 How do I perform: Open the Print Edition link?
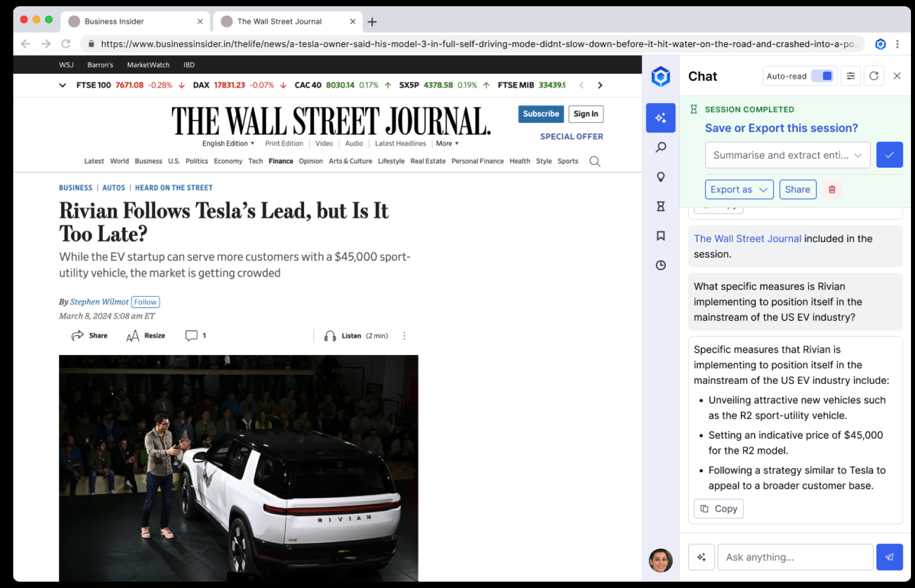(x=284, y=144)
